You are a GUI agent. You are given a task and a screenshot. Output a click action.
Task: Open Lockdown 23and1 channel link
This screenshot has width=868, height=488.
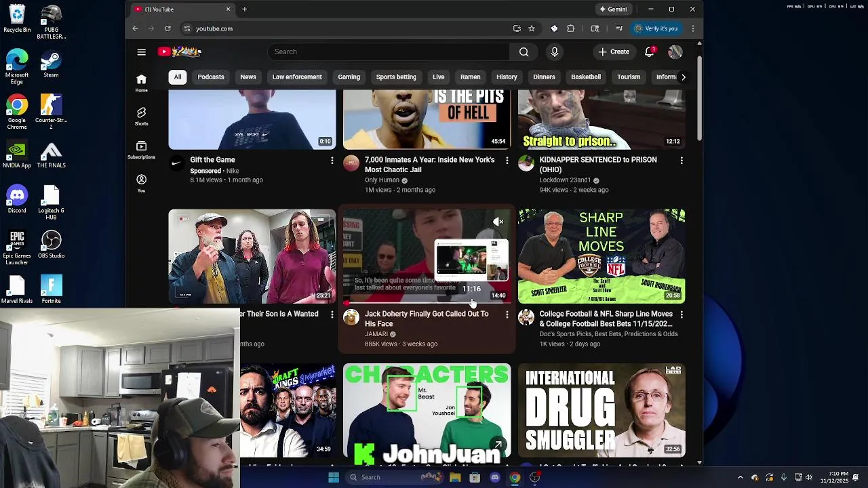click(x=565, y=180)
